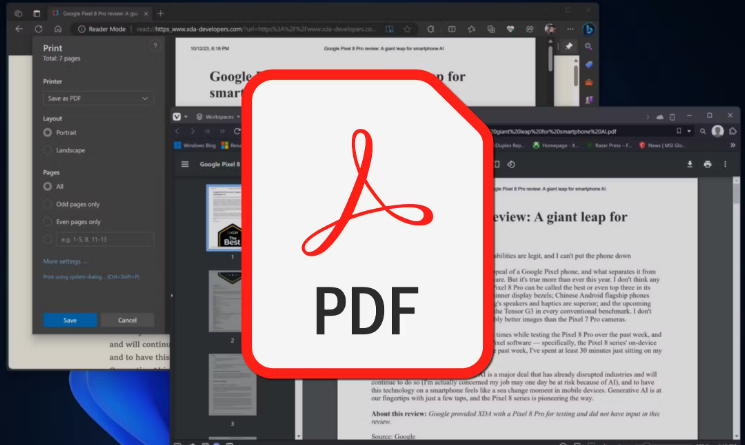The height and width of the screenshot is (445, 745).
Task: Print the PDF from viewer toolbar
Action: [707, 164]
